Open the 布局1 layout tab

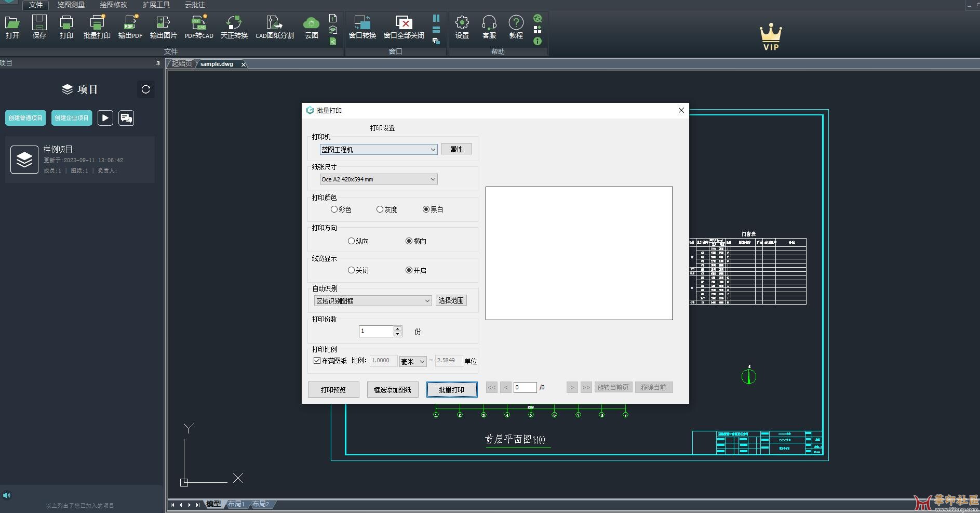coord(236,504)
